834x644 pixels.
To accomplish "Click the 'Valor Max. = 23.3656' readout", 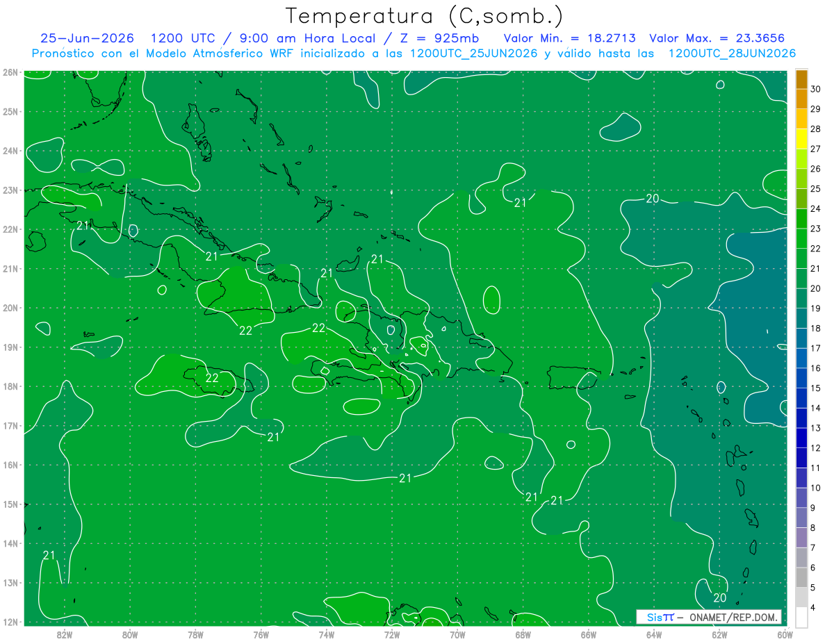I will pos(719,38).
